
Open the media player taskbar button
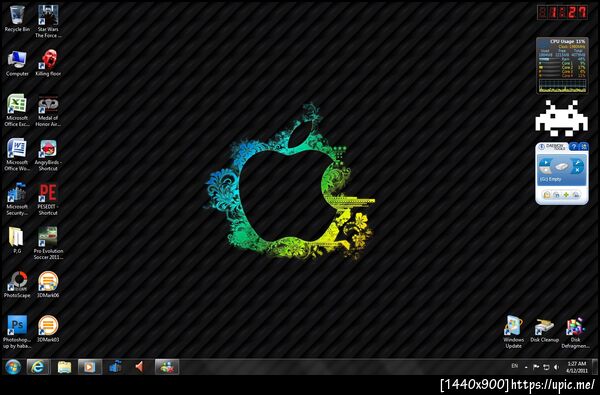[x=90, y=367]
